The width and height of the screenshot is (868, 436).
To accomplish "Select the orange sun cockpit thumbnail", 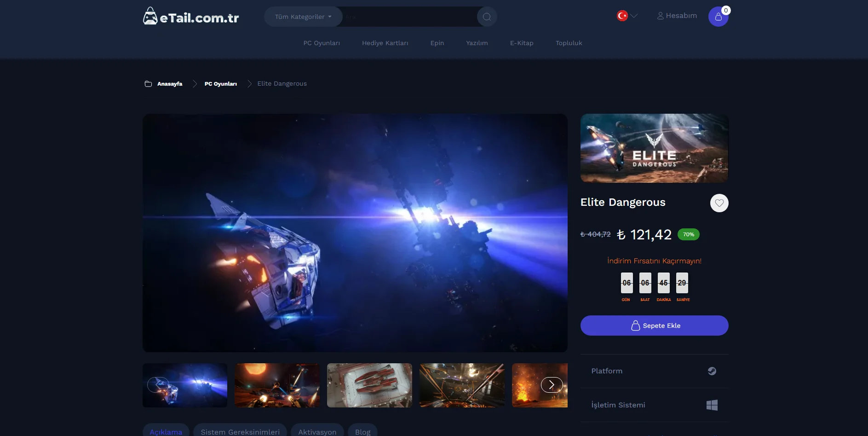I will 277,385.
